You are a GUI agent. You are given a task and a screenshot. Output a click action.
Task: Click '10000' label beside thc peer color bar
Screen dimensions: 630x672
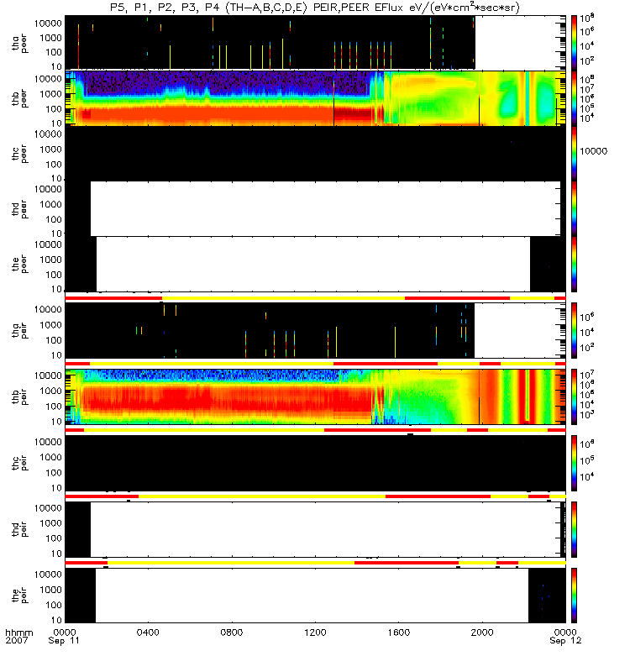point(594,151)
